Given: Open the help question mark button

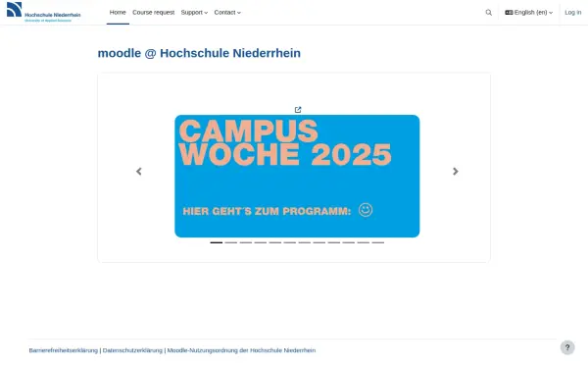Looking at the screenshot, I should (567, 347).
